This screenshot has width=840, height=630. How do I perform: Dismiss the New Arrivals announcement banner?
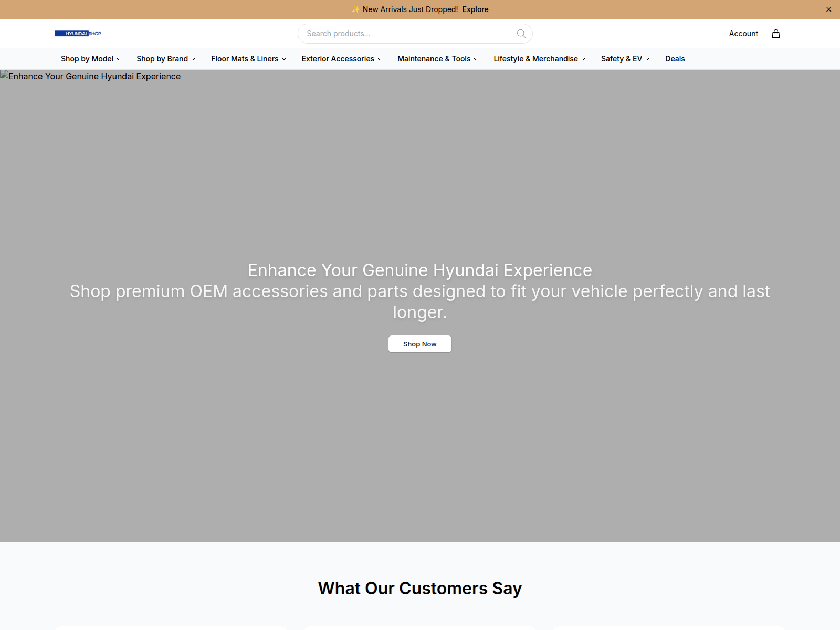(828, 9)
